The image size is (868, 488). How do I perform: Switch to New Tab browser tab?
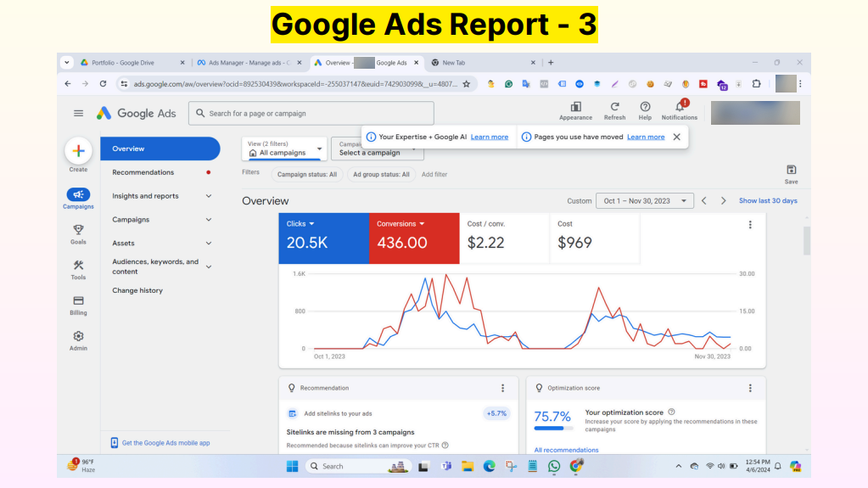point(483,63)
